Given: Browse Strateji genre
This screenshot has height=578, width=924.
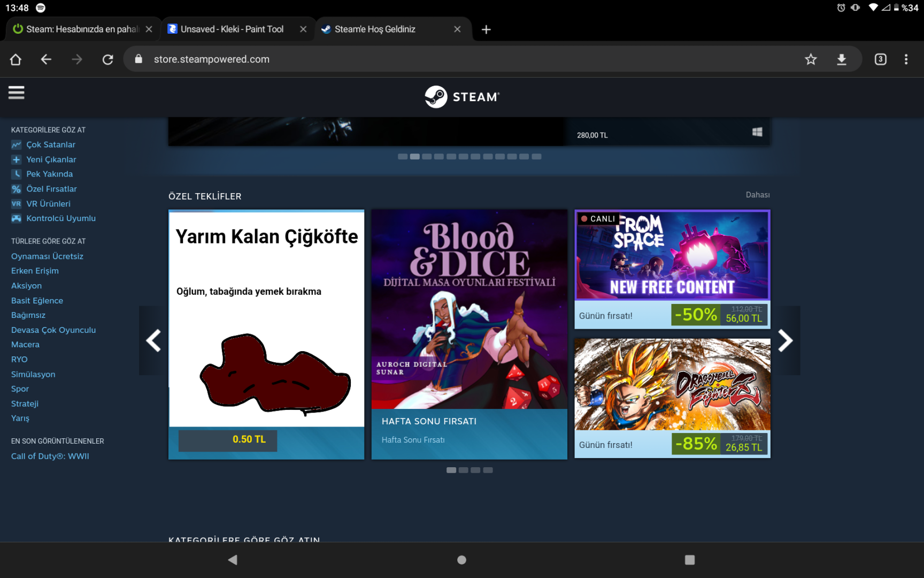Looking at the screenshot, I should coord(25,404).
